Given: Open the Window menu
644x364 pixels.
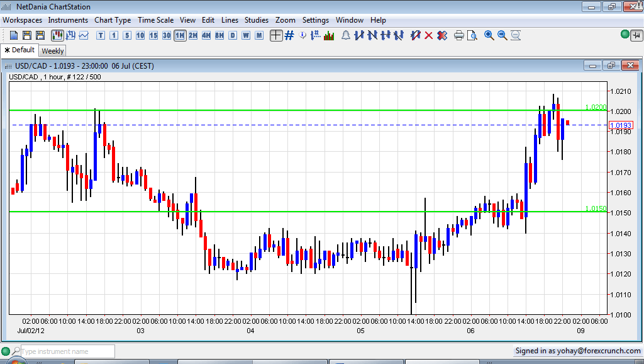Looking at the screenshot, I should tap(350, 20).
